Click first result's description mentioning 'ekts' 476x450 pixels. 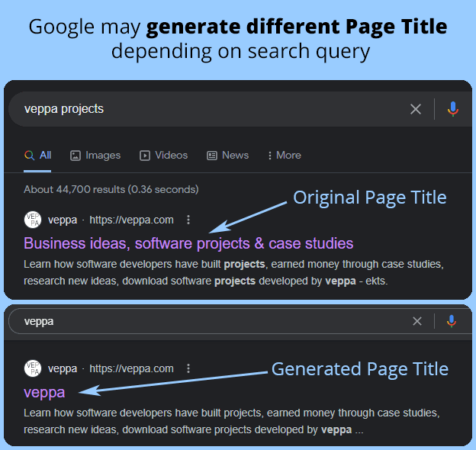233,272
